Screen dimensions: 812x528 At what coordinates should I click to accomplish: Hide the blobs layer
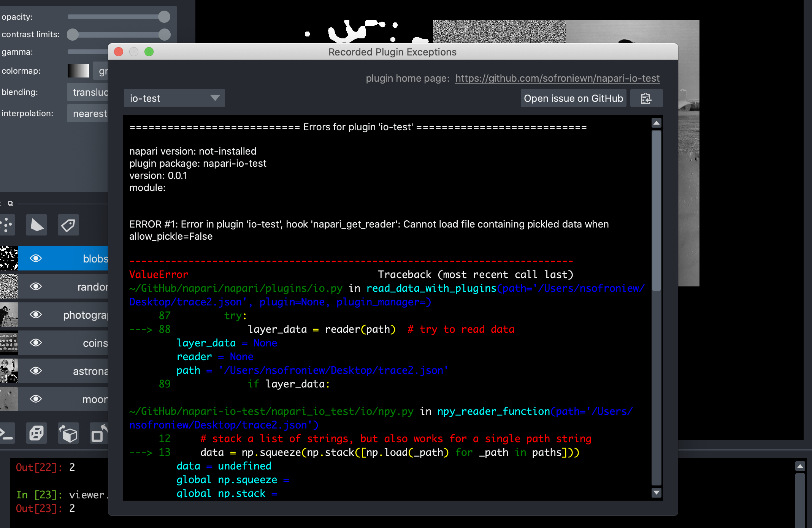point(36,258)
